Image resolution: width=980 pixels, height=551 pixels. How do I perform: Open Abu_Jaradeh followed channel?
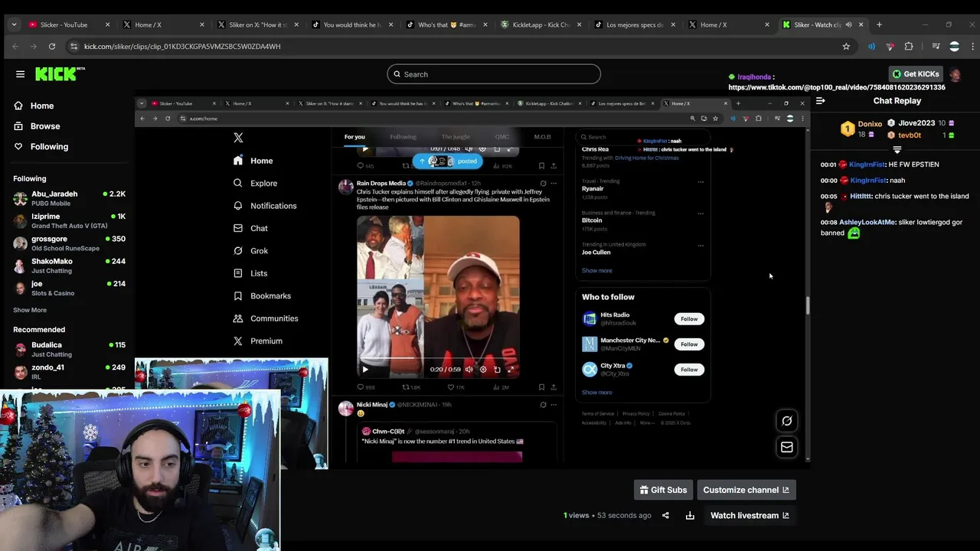69,199
